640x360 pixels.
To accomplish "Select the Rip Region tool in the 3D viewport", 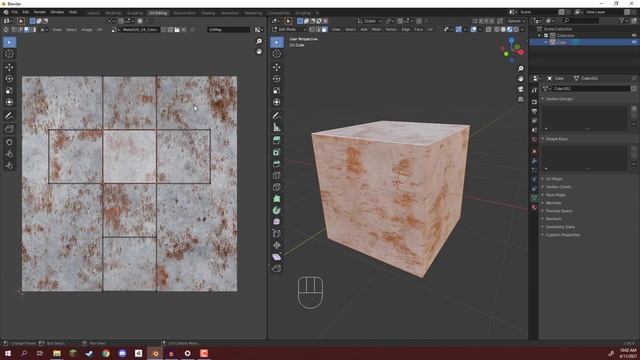I will pos(277,268).
